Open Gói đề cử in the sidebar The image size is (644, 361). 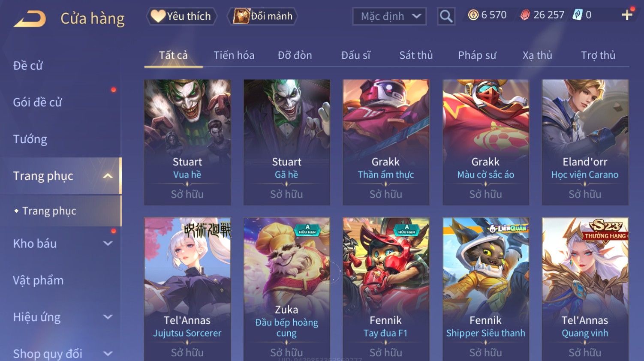click(37, 102)
